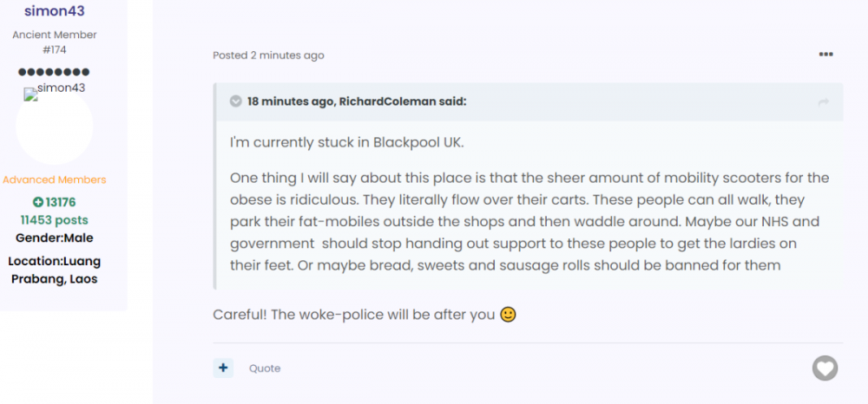Viewport: 868px width, 404px height.
Task: Click the row of rank pips dots
Action: coord(54,71)
